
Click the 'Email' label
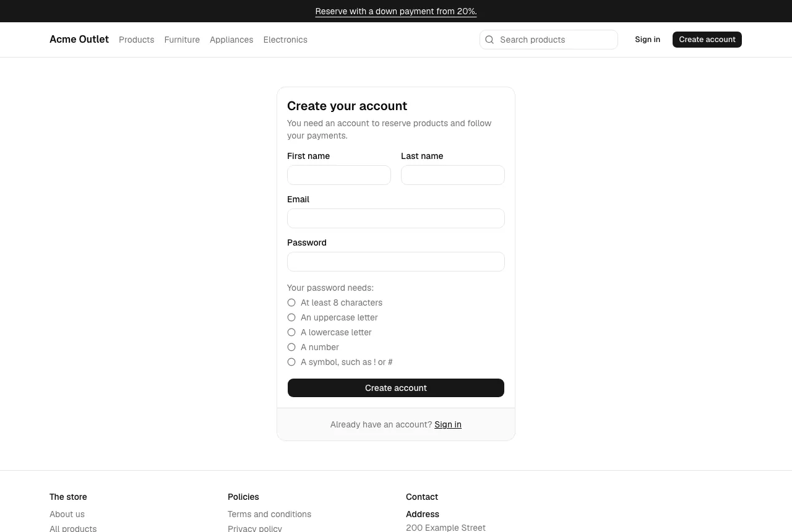[298, 199]
